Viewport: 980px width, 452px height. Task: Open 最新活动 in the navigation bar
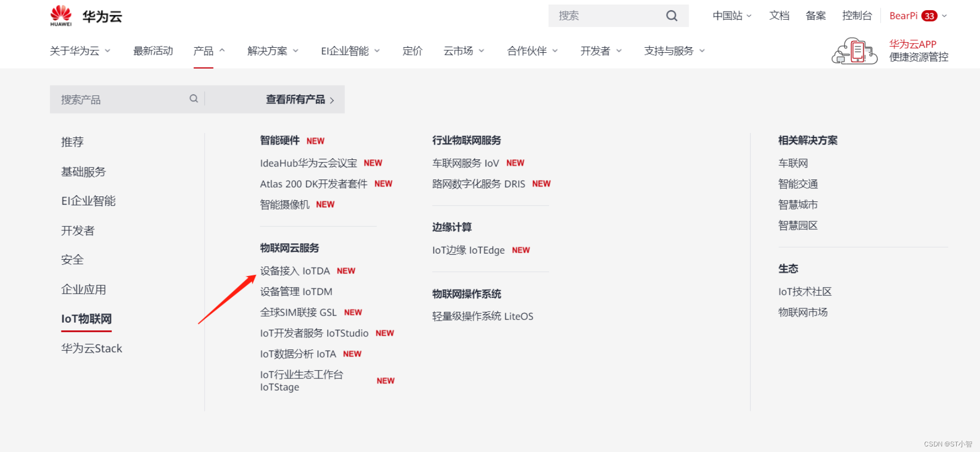153,51
